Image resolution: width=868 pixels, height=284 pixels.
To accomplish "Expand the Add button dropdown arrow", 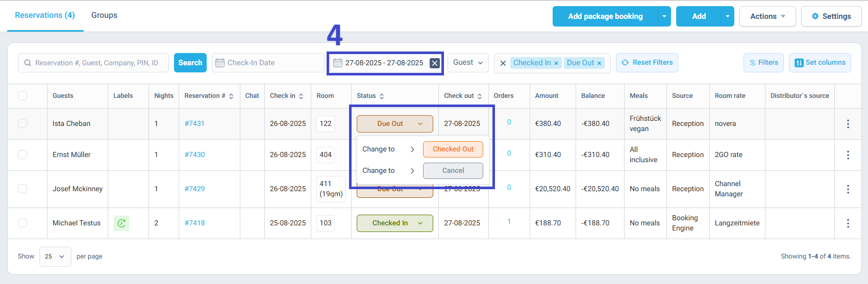I will [728, 16].
